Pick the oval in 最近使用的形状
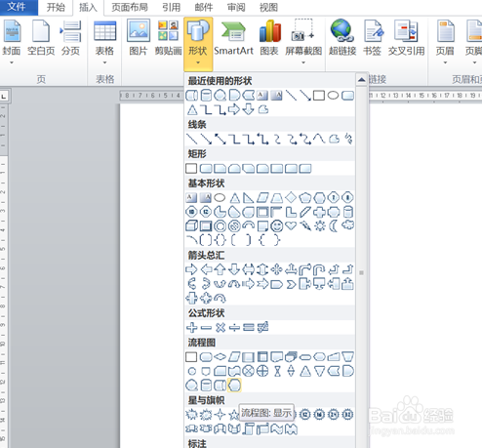Viewport: 482px width, 448px height. [333, 96]
